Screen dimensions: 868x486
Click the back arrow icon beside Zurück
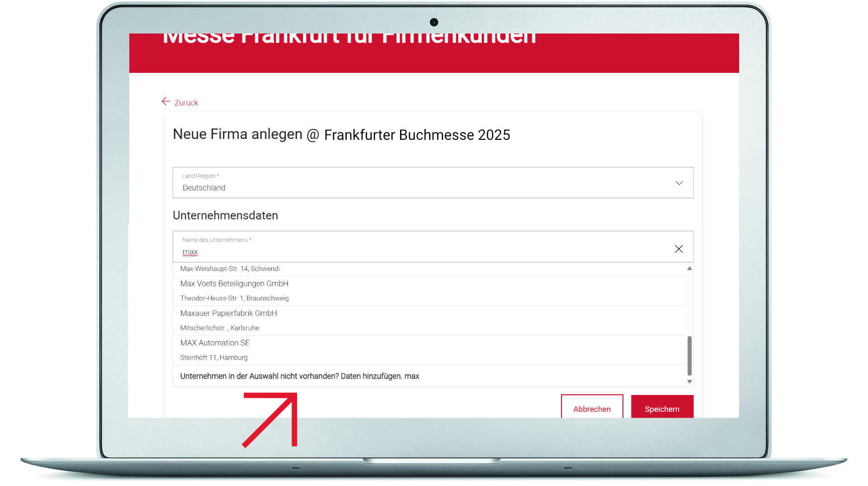tap(166, 101)
